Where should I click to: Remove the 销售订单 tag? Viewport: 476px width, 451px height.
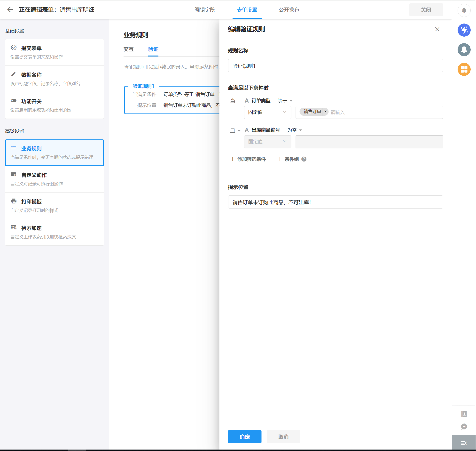pos(326,112)
